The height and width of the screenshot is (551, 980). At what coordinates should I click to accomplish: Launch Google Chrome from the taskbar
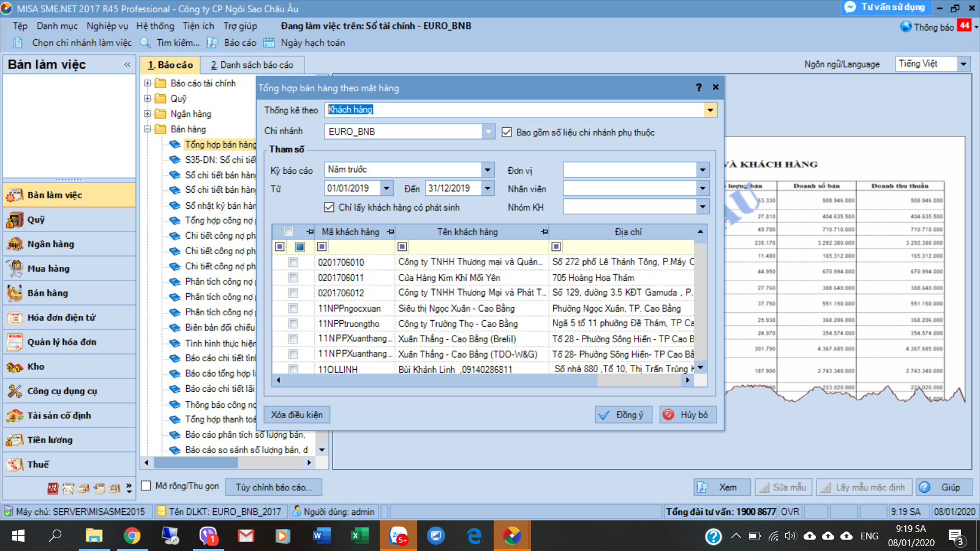[132, 536]
